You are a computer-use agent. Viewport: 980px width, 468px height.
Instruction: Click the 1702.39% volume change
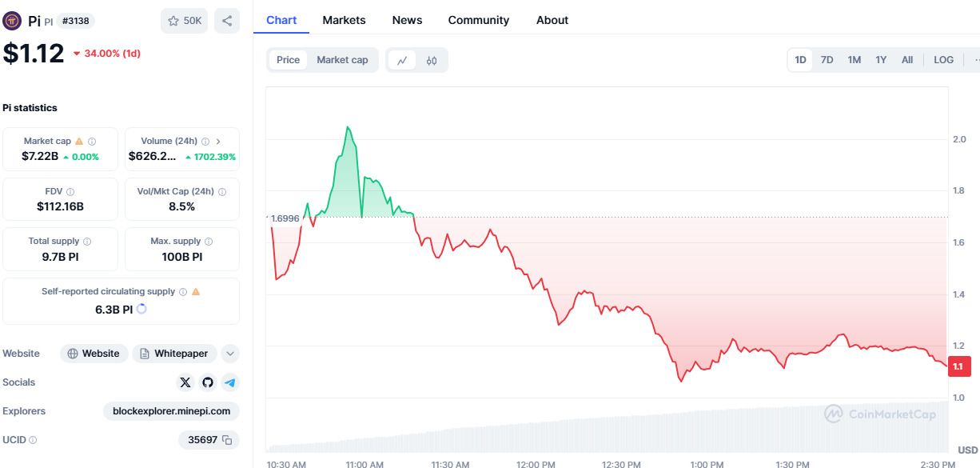(215, 157)
